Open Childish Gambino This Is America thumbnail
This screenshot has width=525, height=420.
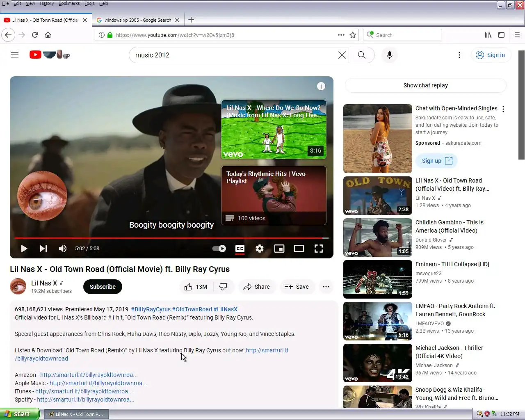(378, 237)
